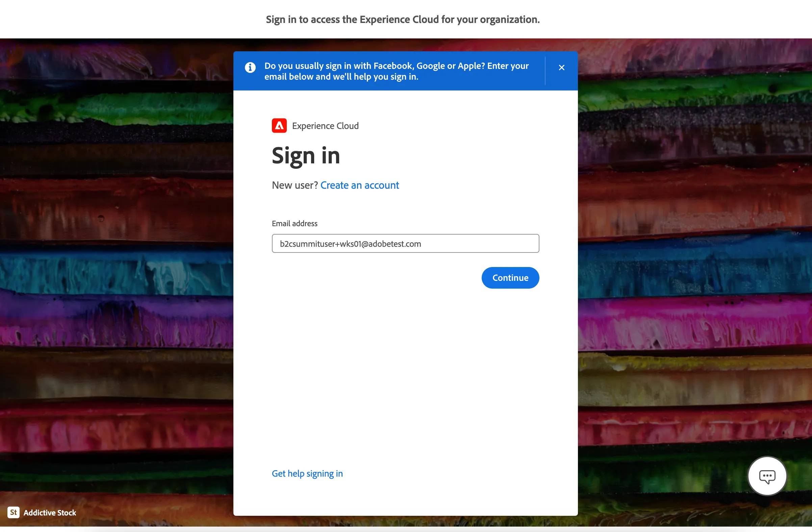Click the Addictive Stock credit text
The width and height of the screenshot is (812, 532).
point(50,512)
